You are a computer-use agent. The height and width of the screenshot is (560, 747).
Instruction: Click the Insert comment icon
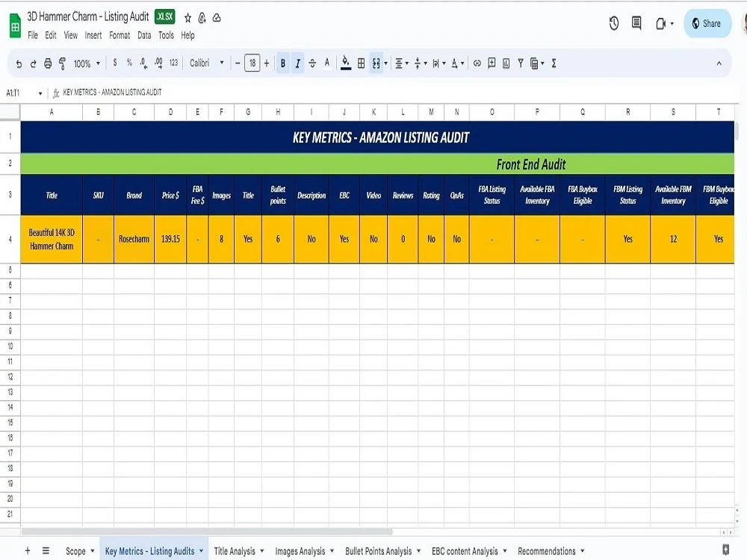[492, 63]
